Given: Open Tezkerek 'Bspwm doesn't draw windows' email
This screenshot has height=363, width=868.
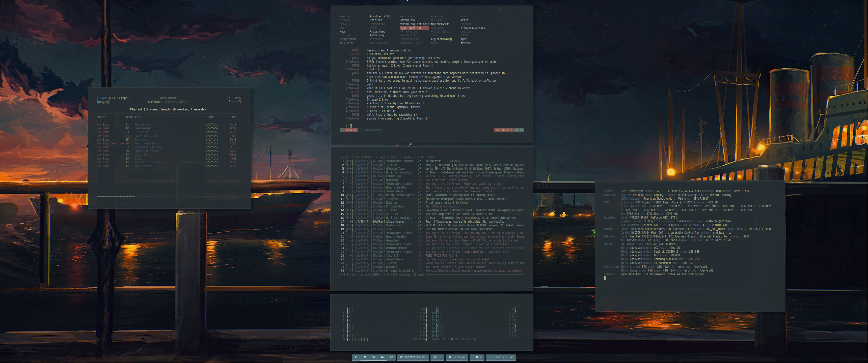Looking at the screenshot, I should (432, 199).
